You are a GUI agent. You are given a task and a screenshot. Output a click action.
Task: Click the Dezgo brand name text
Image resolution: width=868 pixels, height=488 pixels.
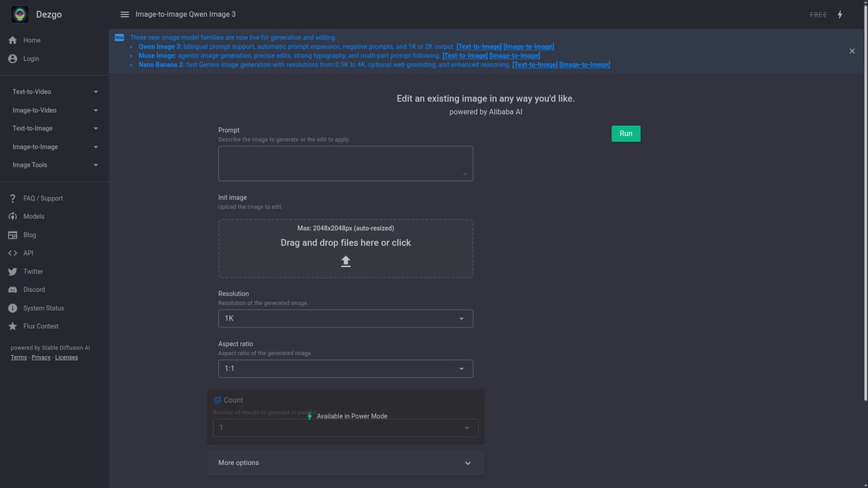tap(49, 14)
